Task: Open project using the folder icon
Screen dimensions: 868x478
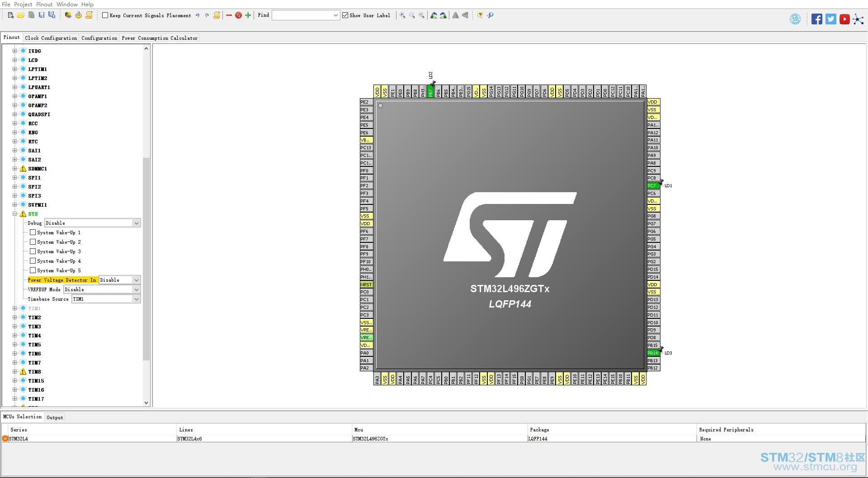Action: coord(21,15)
